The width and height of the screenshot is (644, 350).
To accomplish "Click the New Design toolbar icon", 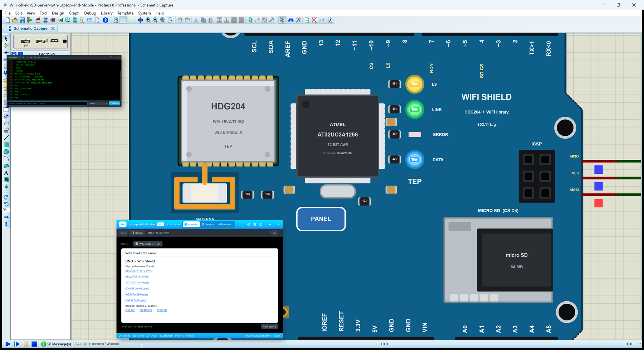I will tap(8, 20).
